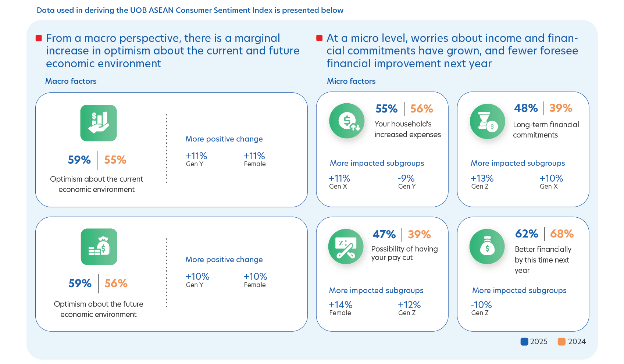This screenshot has width=624, height=364.
Task: Click the long-term financial commitments hourglass icon
Action: click(488, 122)
